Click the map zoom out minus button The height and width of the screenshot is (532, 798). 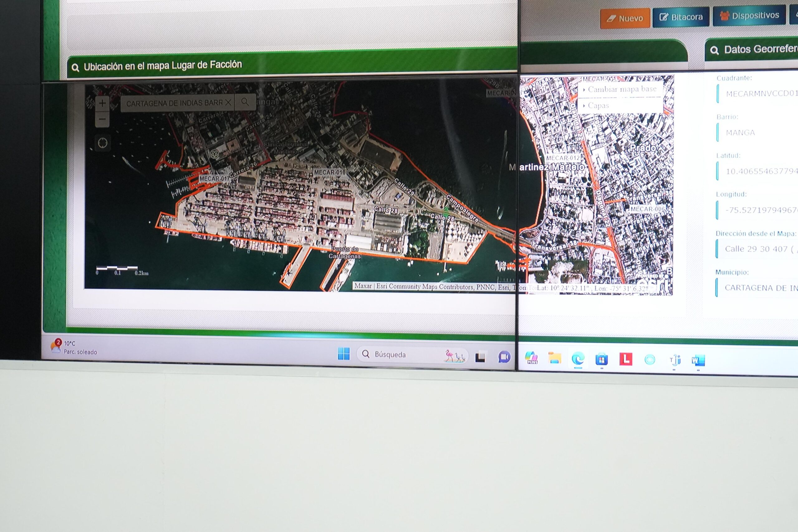pyautogui.click(x=102, y=119)
